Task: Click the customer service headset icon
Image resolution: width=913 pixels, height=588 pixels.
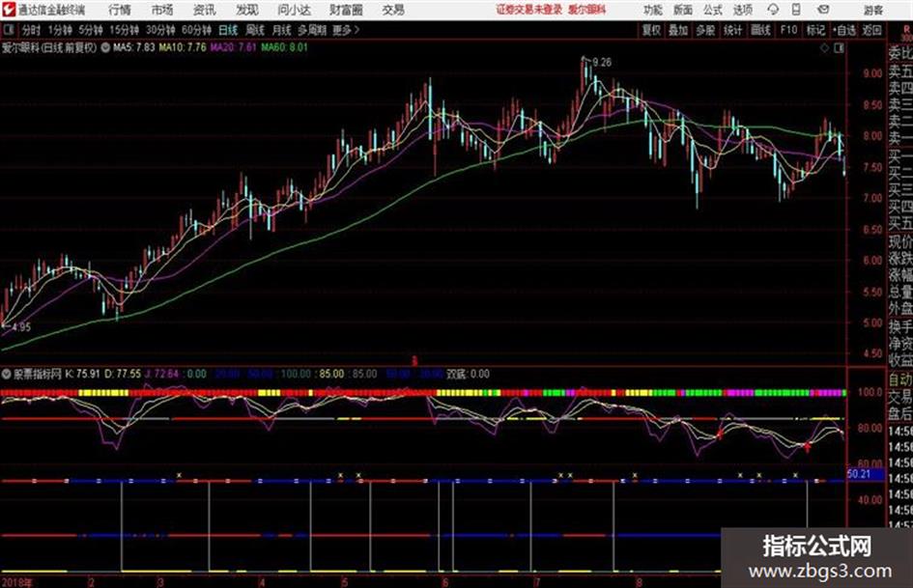Action: [x=773, y=10]
